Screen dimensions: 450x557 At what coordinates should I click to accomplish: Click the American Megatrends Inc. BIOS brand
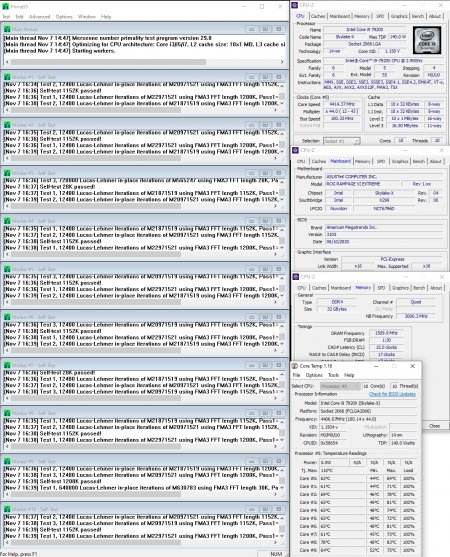click(384, 227)
